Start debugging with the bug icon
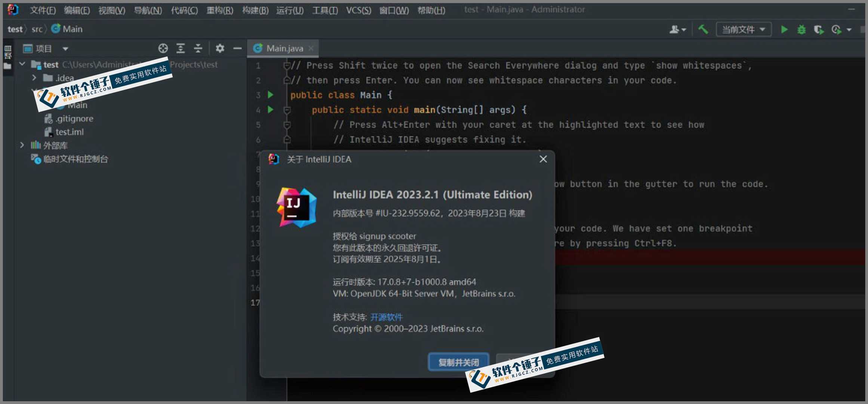Image resolution: width=868 pixels, height=404 pixels. [801, 29]
